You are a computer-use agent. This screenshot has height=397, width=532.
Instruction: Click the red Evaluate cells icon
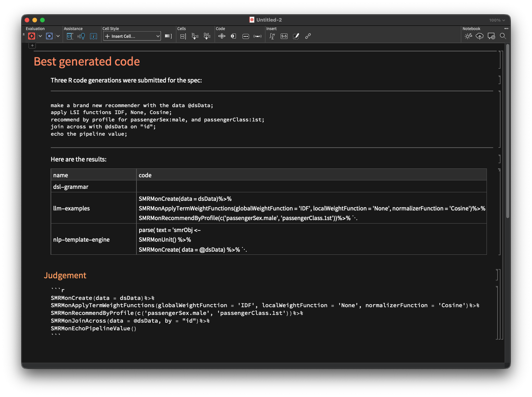point(32,36)
